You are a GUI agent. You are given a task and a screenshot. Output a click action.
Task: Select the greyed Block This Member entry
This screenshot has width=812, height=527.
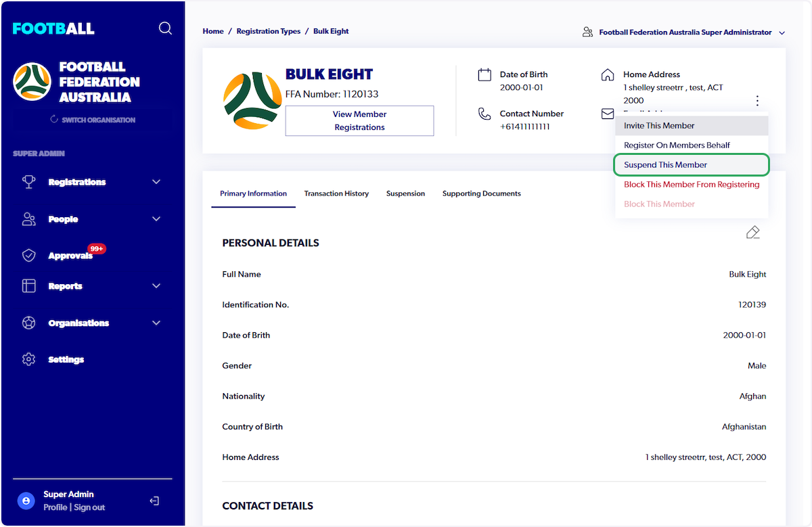692,204
